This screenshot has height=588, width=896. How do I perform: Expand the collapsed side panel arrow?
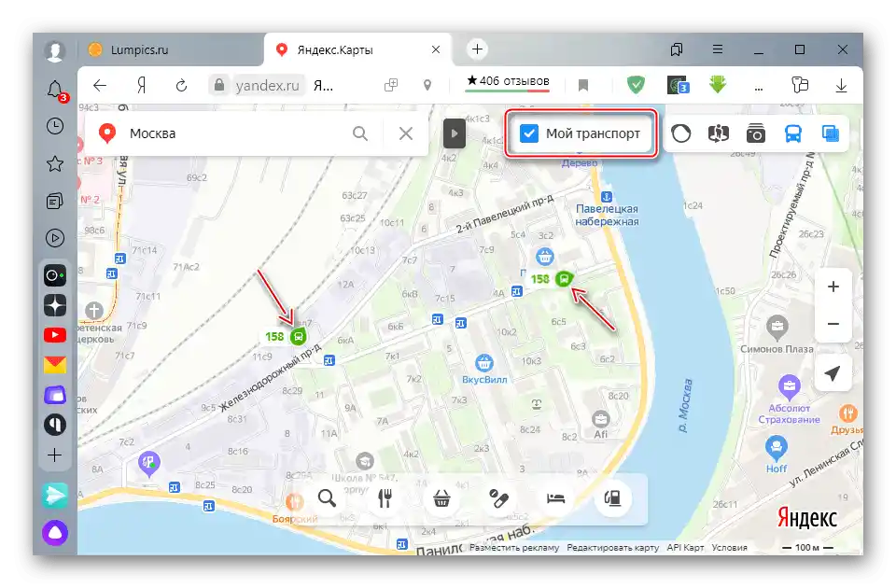coord(455,133)
